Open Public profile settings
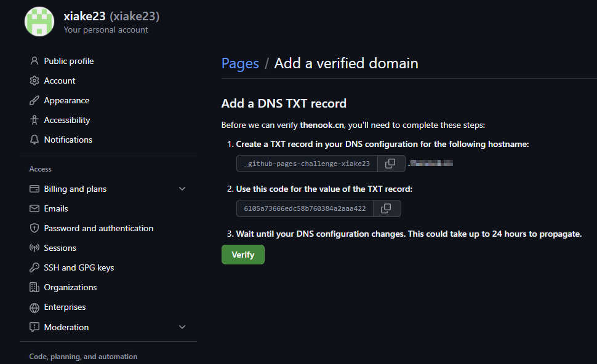597x364 pixels. tap(69, 61)
